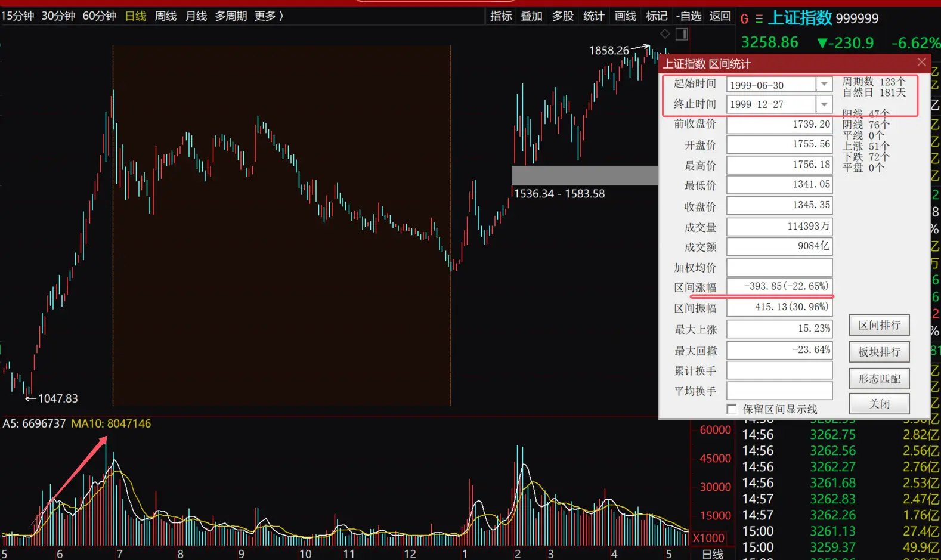Click the 返回 back button
The image size is (941, 560).
click(x=720, y=16)
